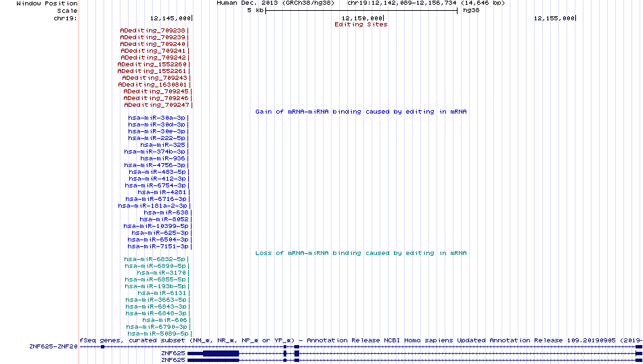The image size is (643, 364).
Task: Click the 12,150,000 ruler position
Action: (362, 18)
